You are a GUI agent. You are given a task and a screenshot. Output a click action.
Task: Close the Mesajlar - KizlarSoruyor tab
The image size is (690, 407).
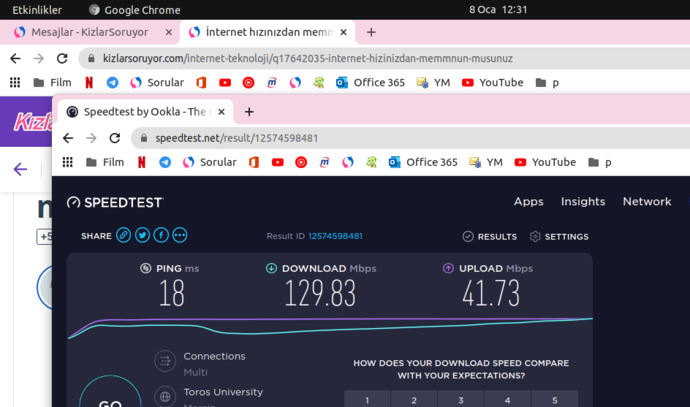point(169,32)
